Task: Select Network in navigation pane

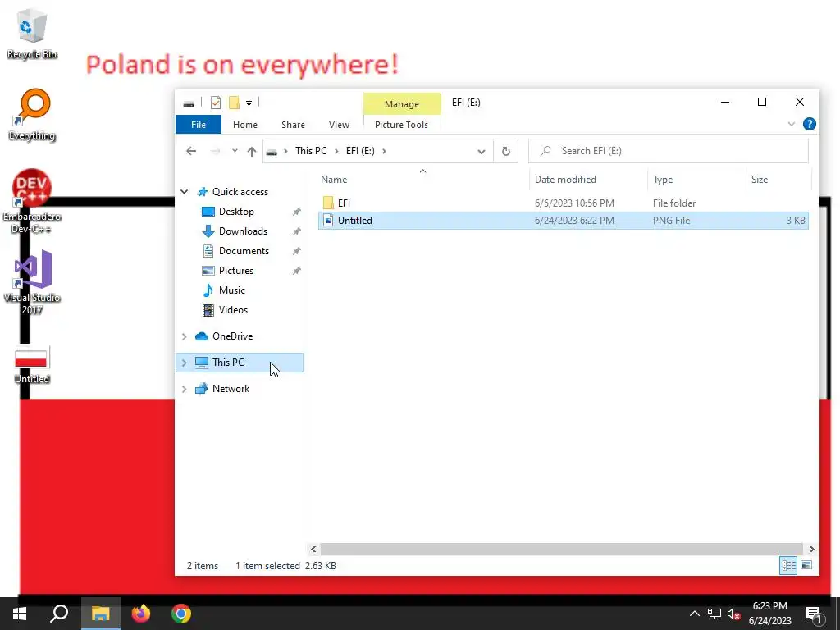Action: 231,388
